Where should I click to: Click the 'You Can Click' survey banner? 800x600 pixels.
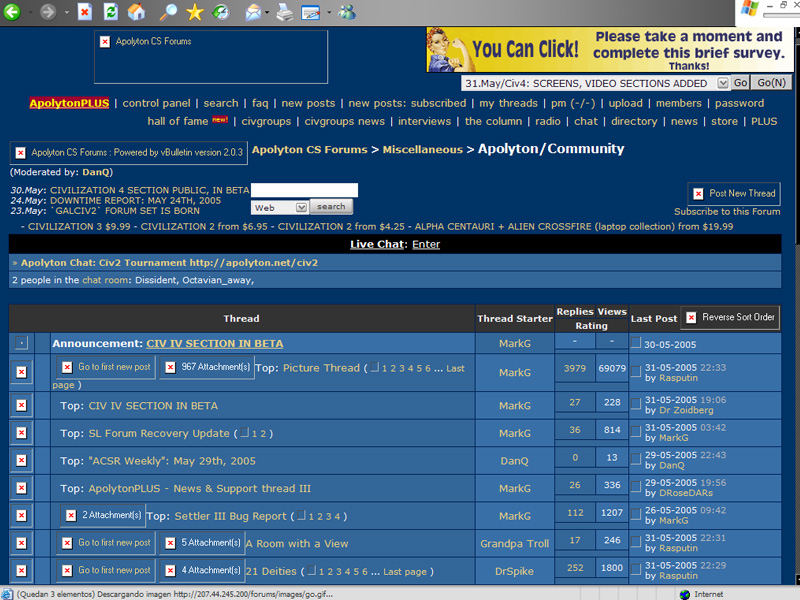coord(606,48)
